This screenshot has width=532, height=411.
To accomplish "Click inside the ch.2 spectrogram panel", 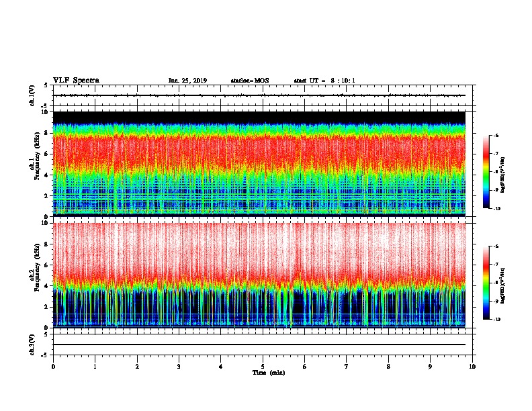I will (259, 275).
